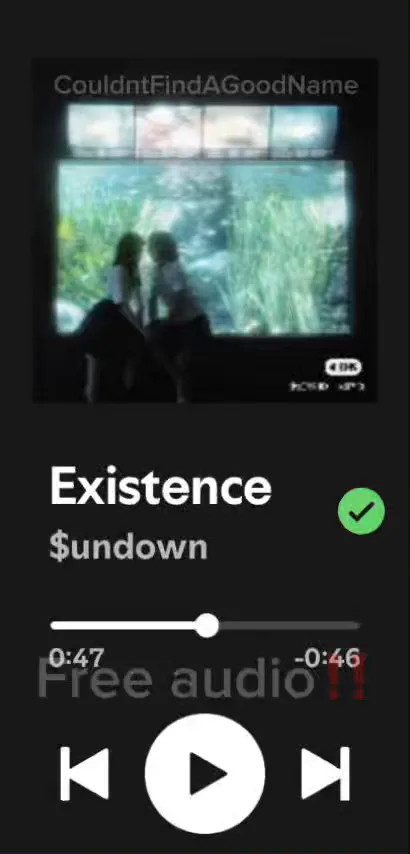Click the white progress slider knob

[x=207, y=625]
